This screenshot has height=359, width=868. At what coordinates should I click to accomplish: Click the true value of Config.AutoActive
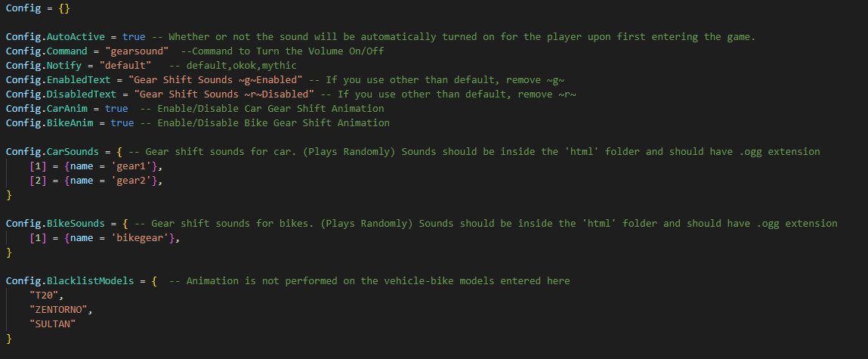pos(134,36)
